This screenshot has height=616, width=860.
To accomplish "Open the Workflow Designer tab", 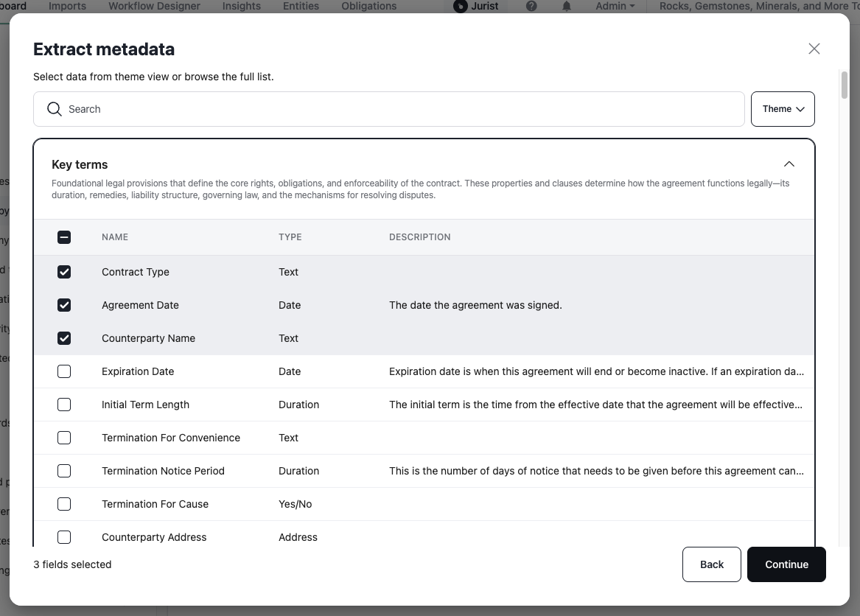I will pyautogui.click(x=154, y=6).
